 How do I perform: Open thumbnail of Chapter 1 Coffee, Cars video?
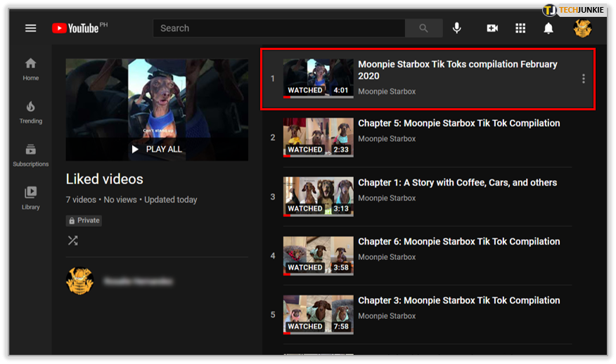tap(318, 196)
